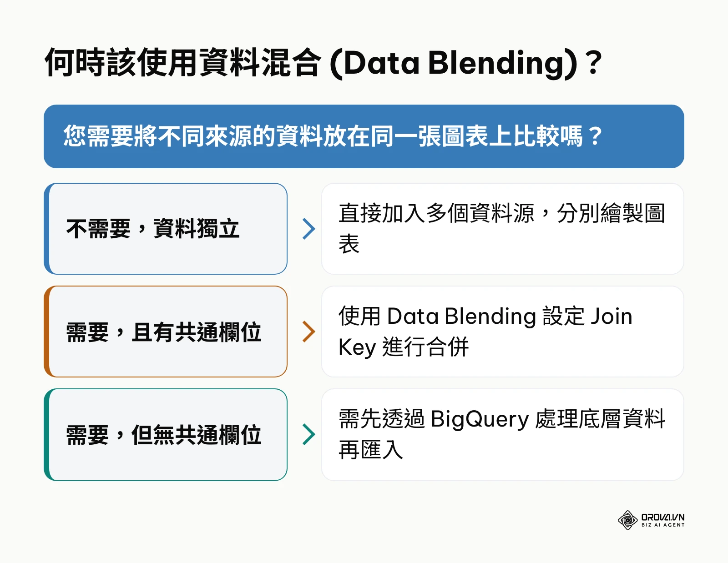Click the blue left accent bar of first card
This screenshot has height=563, width=728.
click(x=46, y=229)
